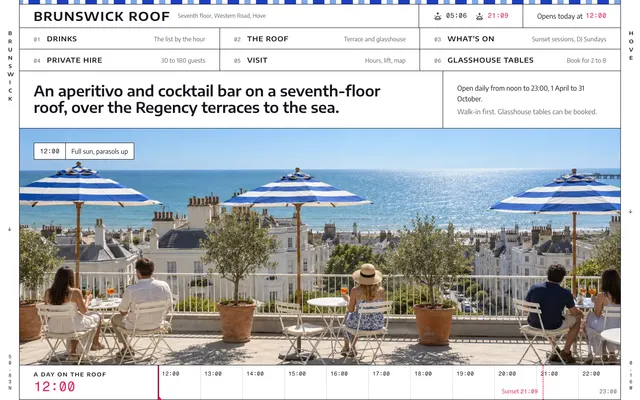The image size is (640, 400).
Task: Click the vertical HOVE side text
Action: [631, 45]
